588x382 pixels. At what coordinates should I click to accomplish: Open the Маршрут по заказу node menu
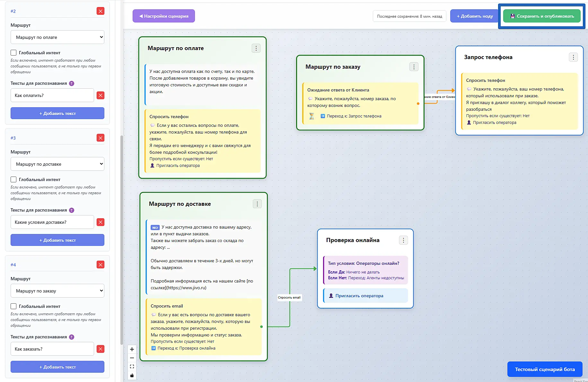tap(414, 67)
